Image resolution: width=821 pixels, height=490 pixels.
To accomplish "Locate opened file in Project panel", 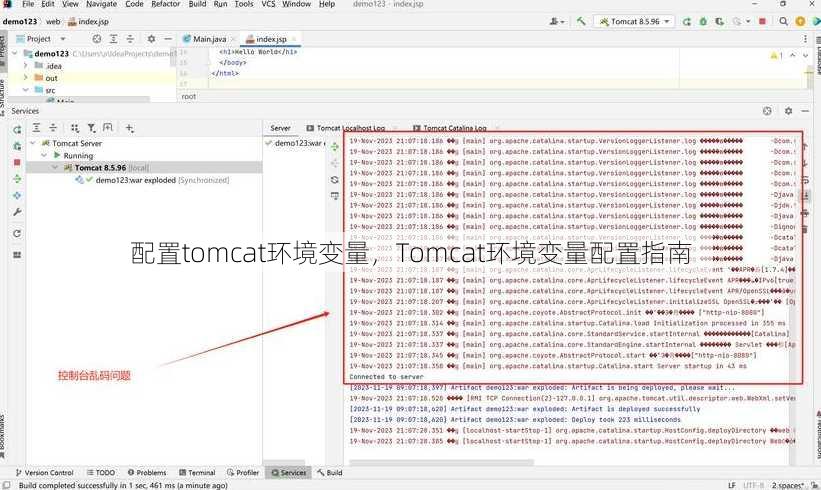I will tap(97, 39).
